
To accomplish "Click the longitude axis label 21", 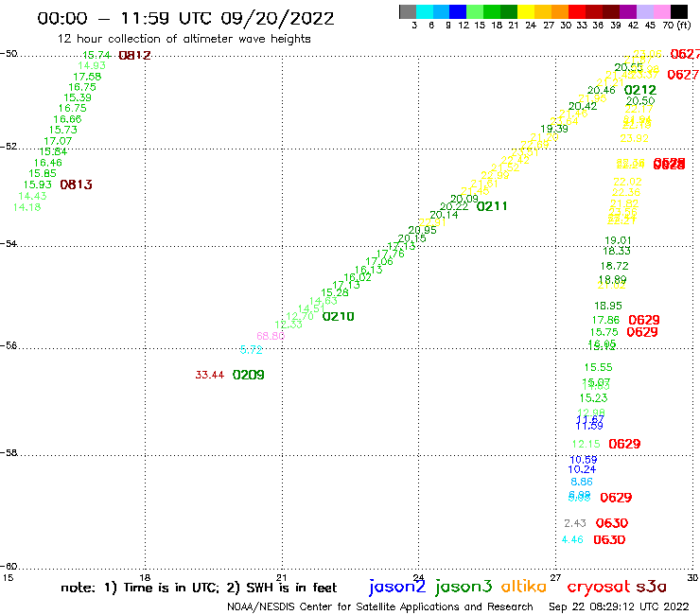I will (282, 577).
